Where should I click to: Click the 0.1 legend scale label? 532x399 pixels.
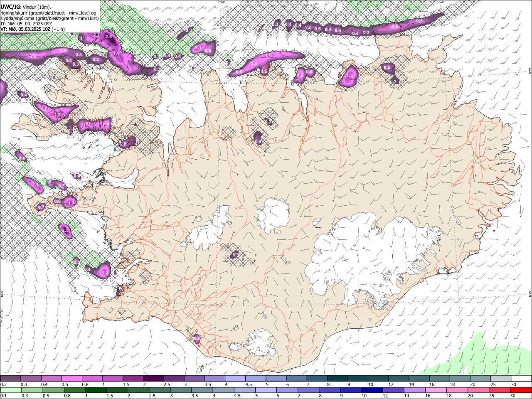pos(3,396)
